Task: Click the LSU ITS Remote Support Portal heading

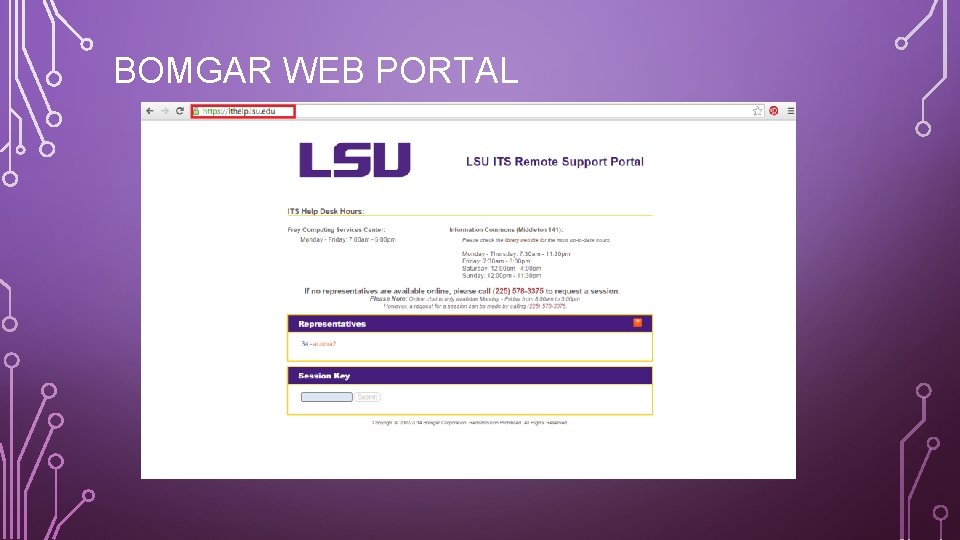Action: [x=555, y=162]
